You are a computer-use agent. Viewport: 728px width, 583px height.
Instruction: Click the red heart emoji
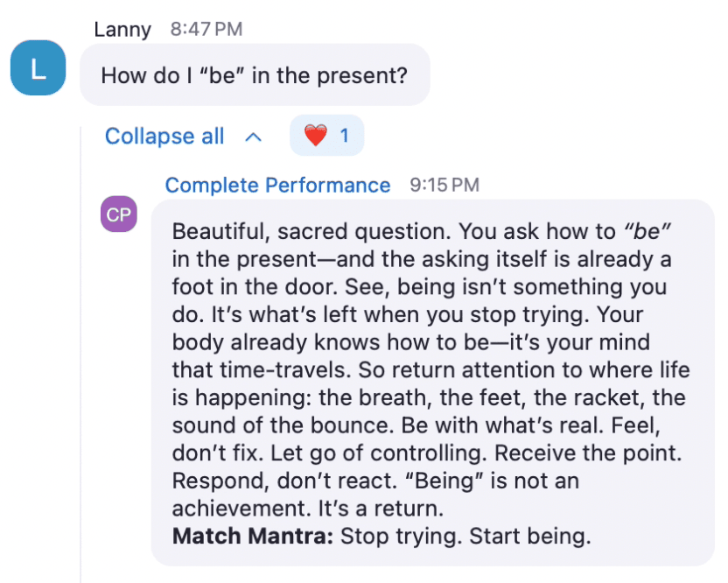coord(316,136)
